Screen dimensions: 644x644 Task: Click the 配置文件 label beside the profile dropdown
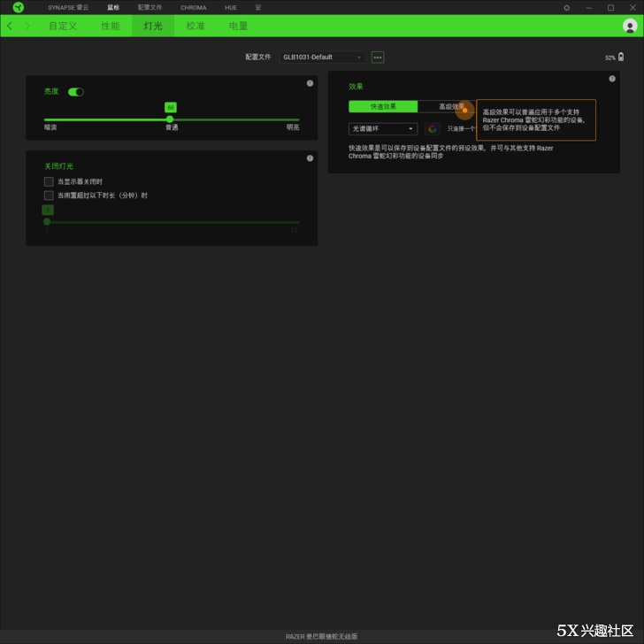[x=258, y=57]
